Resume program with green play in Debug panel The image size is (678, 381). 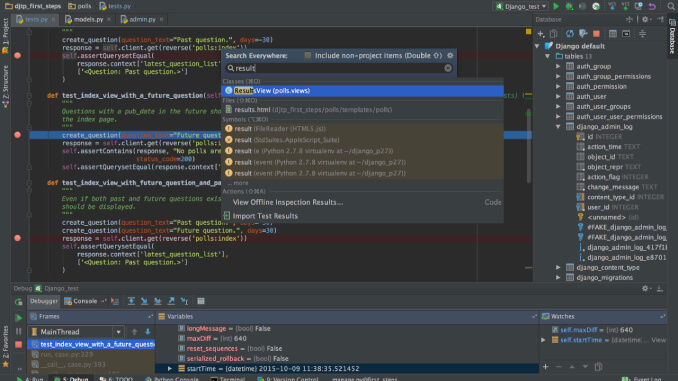pyautogui.click(x=18, y=317)
